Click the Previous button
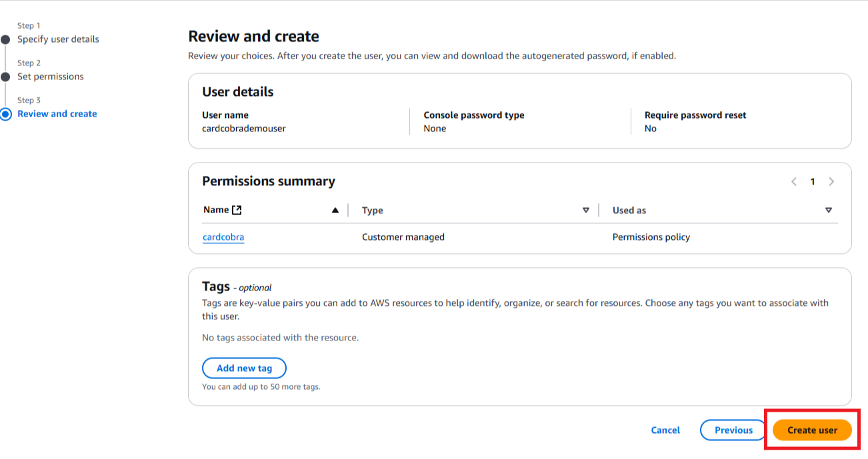Image resolution: width=868 pixels, height=459 pixels. [733, 430]
